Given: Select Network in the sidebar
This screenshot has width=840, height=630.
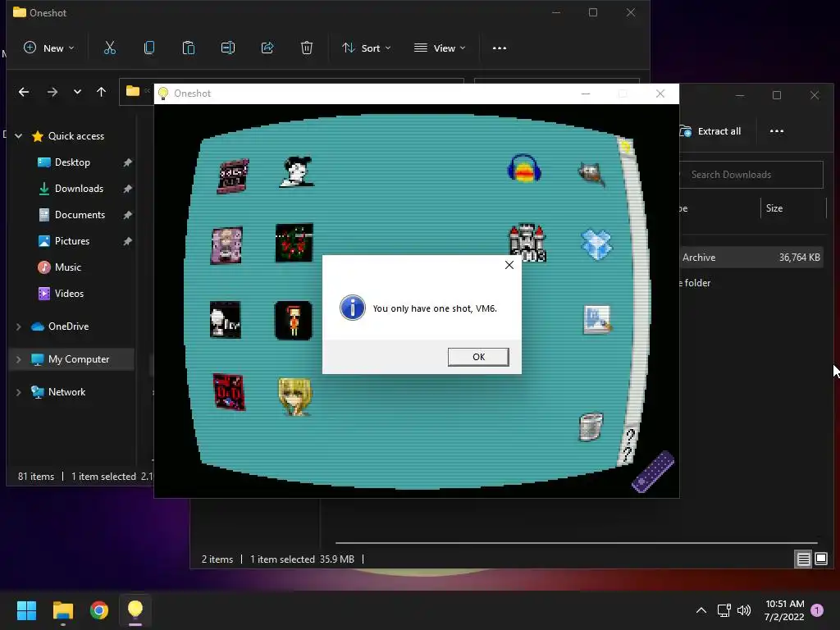Looking at the screenshot, I should point(66,392).
